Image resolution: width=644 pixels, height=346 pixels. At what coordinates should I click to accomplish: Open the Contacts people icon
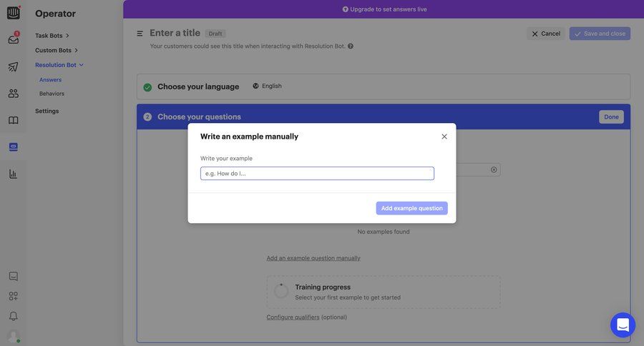13,94
